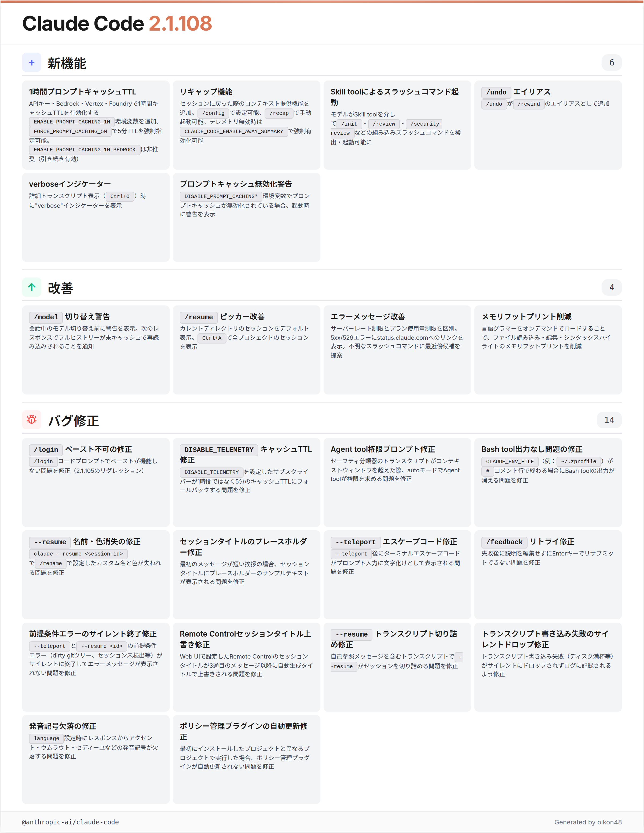Click the バグ修正 section heading
The image size is (644, 833).
point(74,421)
